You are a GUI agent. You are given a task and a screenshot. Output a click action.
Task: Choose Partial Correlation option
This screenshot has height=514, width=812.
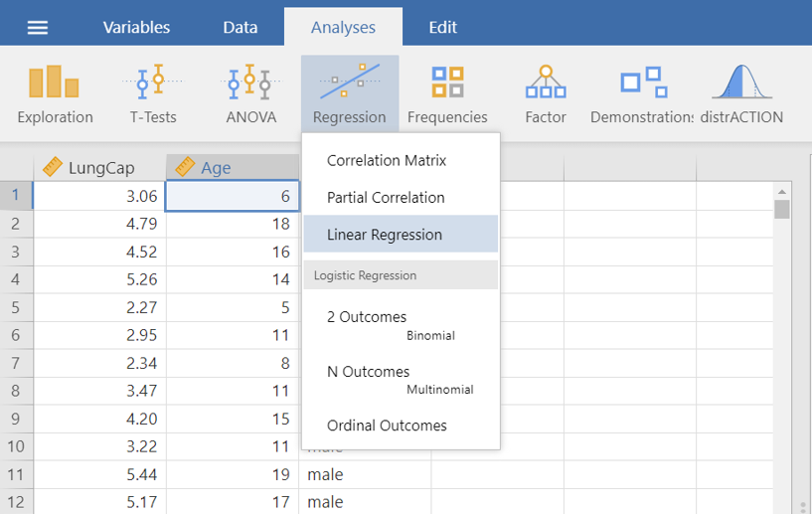tap(386, 198)
